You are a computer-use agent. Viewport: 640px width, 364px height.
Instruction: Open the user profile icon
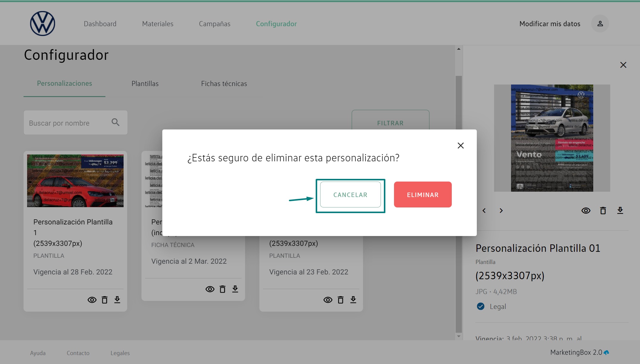point(600,24)
